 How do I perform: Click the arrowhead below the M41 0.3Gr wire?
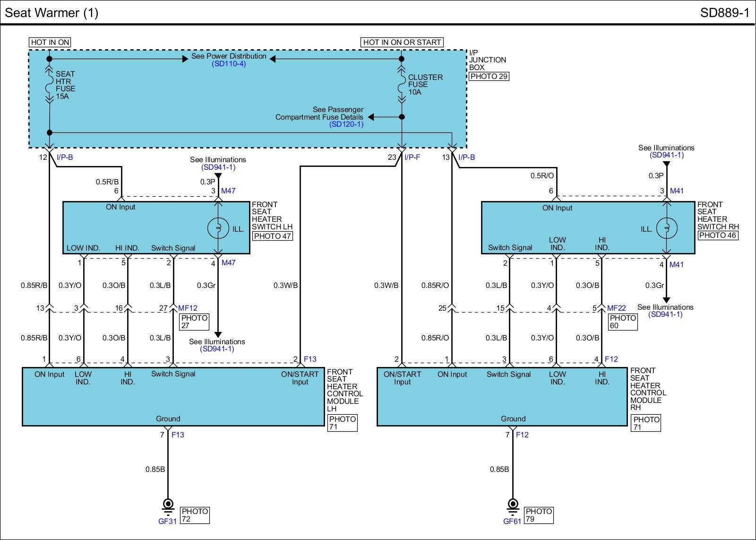pos(666,300)
